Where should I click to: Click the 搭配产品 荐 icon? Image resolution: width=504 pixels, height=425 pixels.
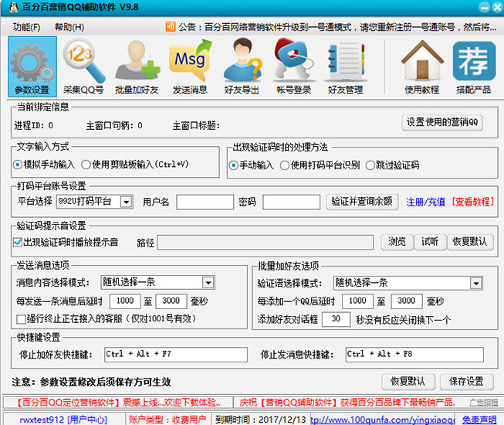pos(474,66)
